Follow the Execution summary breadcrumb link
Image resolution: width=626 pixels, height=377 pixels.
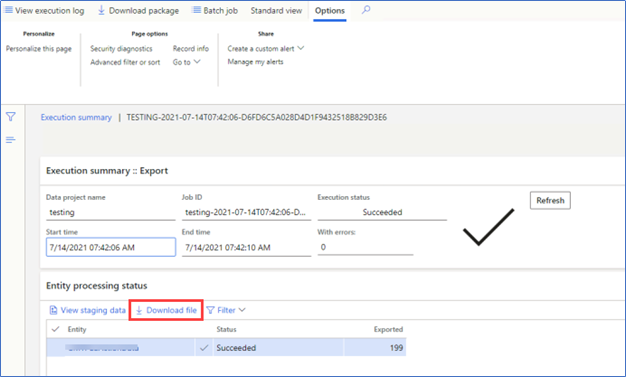[x=76, y=117]
